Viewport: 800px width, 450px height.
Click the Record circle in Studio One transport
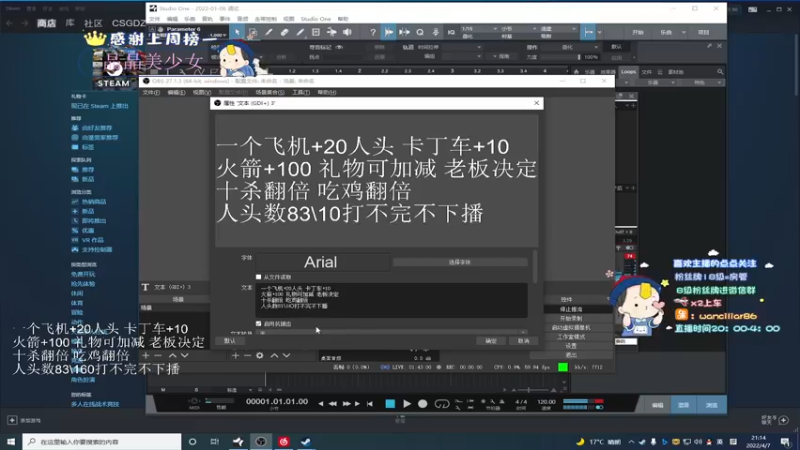coord(422,404)
